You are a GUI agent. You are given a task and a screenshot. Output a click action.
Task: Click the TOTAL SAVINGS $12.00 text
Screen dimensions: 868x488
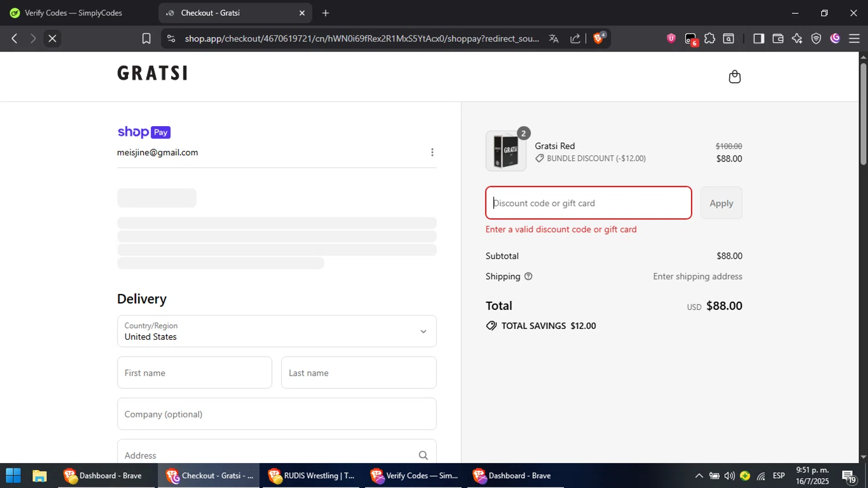click(549, 326)
